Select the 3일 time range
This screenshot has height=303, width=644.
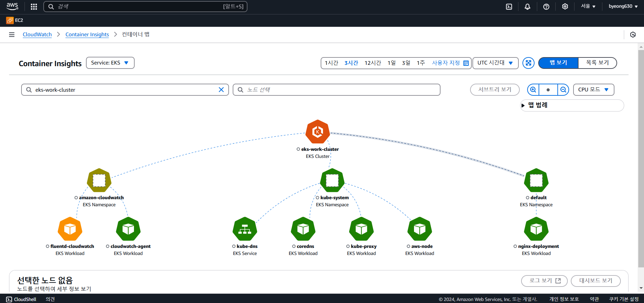click(x=406, y=63)
